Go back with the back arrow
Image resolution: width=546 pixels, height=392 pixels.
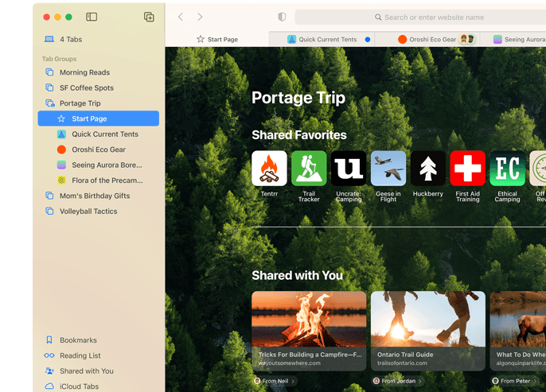click(181, 17)
